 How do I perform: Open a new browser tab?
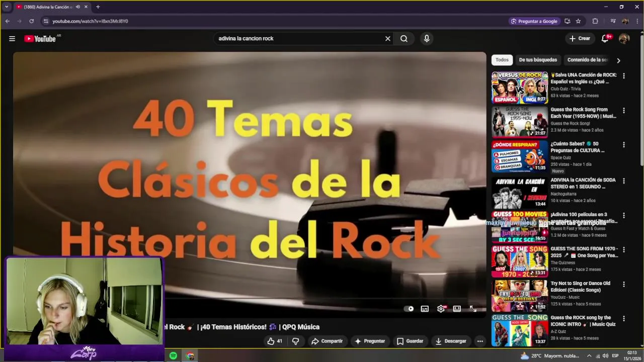click(98, 7)
